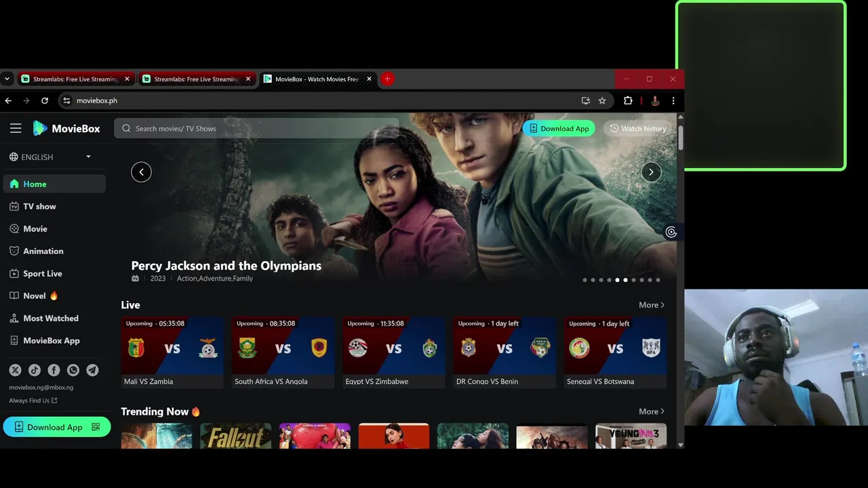The width and height of the screenshot is (868, 488).
Task: Open the South Africa VS Angola match card
Action: click(x=283, y=352)
